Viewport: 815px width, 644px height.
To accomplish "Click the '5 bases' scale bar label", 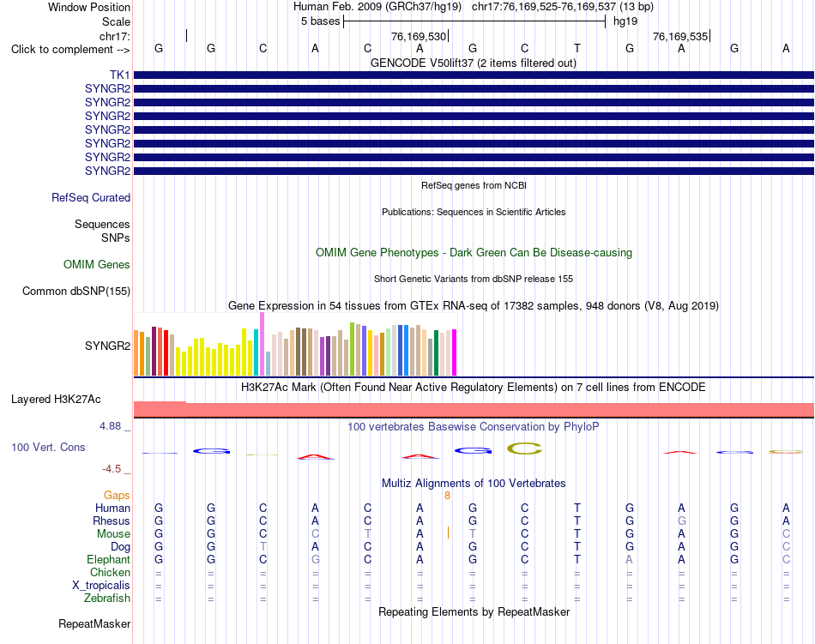I will click(320, 21).
